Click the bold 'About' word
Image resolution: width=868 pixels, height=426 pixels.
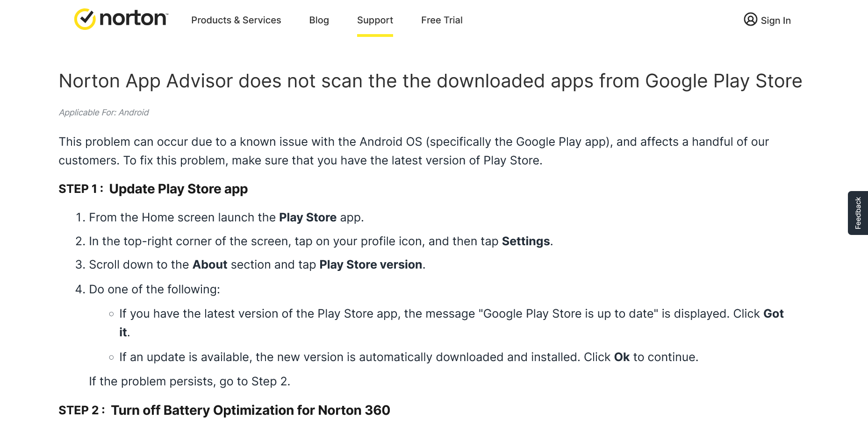[x=210, y=264]
